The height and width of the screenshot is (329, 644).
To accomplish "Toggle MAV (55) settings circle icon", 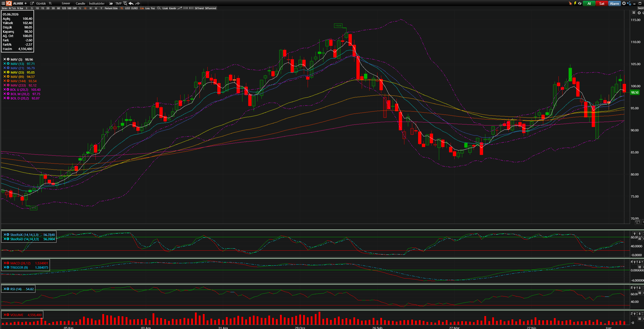I will click(8, 72).
